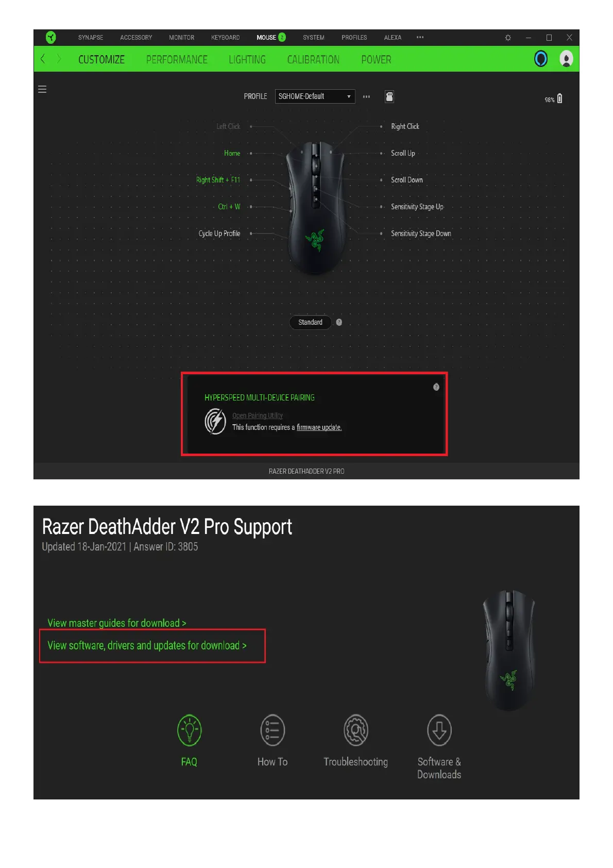Click the Razer Synapse logo icon
Image resolution: width=613 pixels, height=868 pixels.
(50, 37)
